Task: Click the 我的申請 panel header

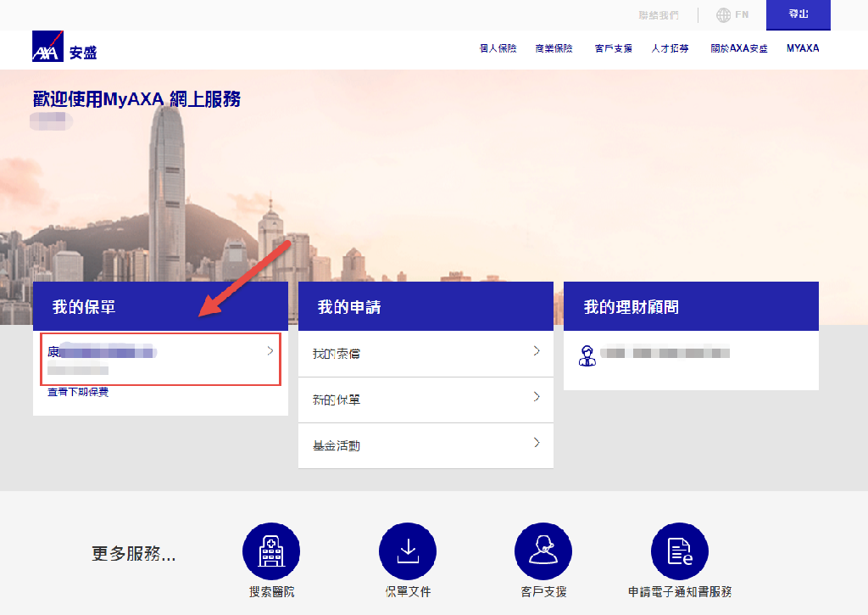Action: pos(426,306)
